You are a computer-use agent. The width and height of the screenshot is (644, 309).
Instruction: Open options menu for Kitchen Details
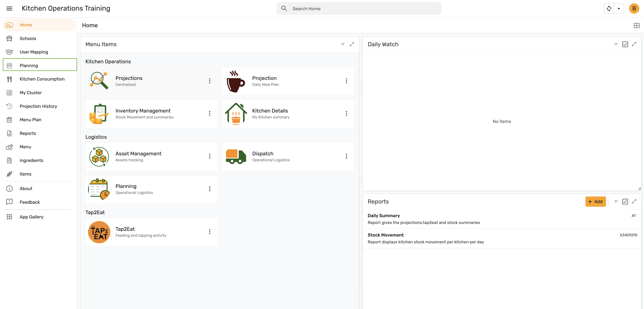click(x=346, y=114)
